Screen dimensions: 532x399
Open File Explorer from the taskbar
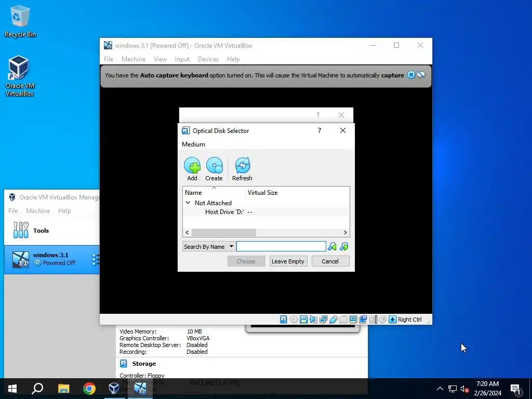(63, 389)
